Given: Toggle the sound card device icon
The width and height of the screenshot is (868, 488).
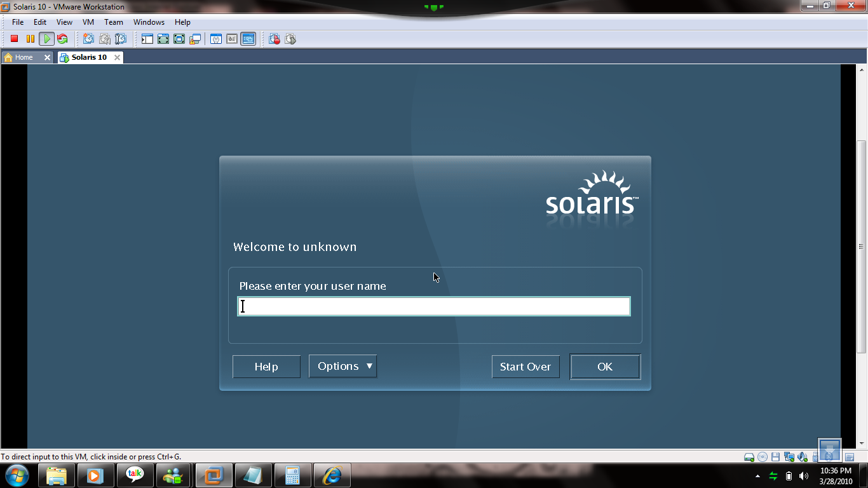Looking at the screenshot, I should 803,457.
